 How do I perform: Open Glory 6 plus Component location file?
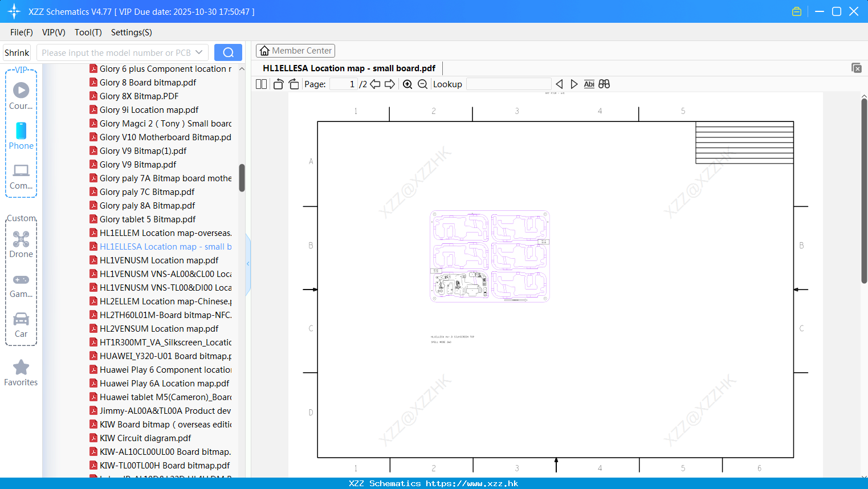pyautogui.click(x=165, y=69)
